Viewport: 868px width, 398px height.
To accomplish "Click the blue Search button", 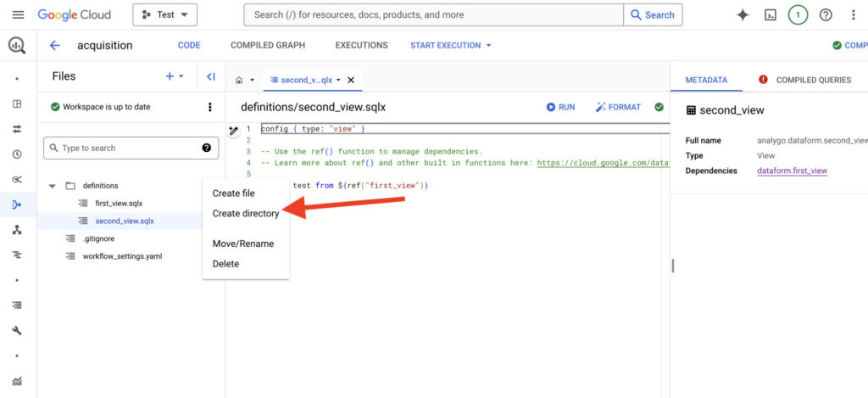I will pyautogui.click(x=653, y=15).
